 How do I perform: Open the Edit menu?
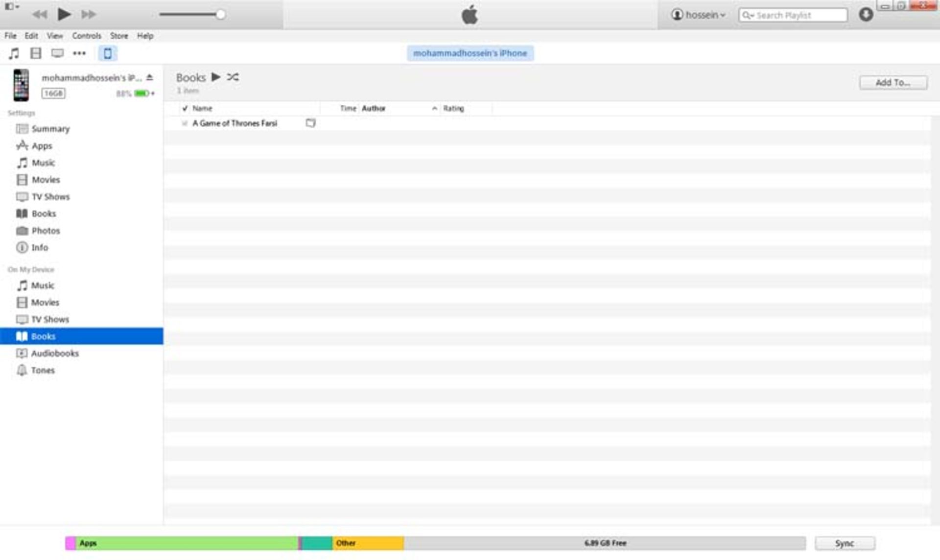(x=31, y=36)
